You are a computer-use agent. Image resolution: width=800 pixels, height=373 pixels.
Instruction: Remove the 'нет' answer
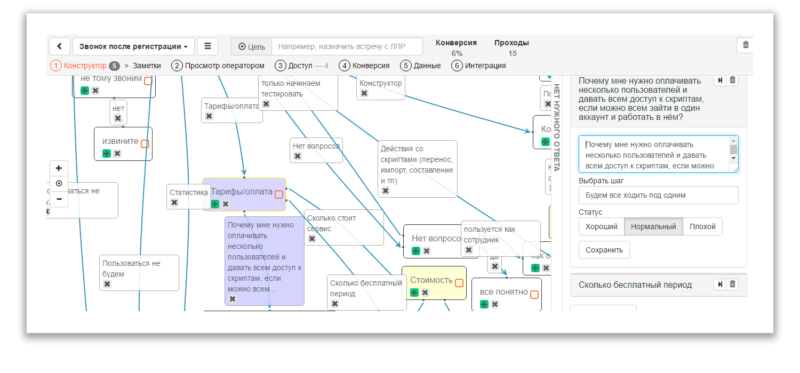tap(118, 118)
